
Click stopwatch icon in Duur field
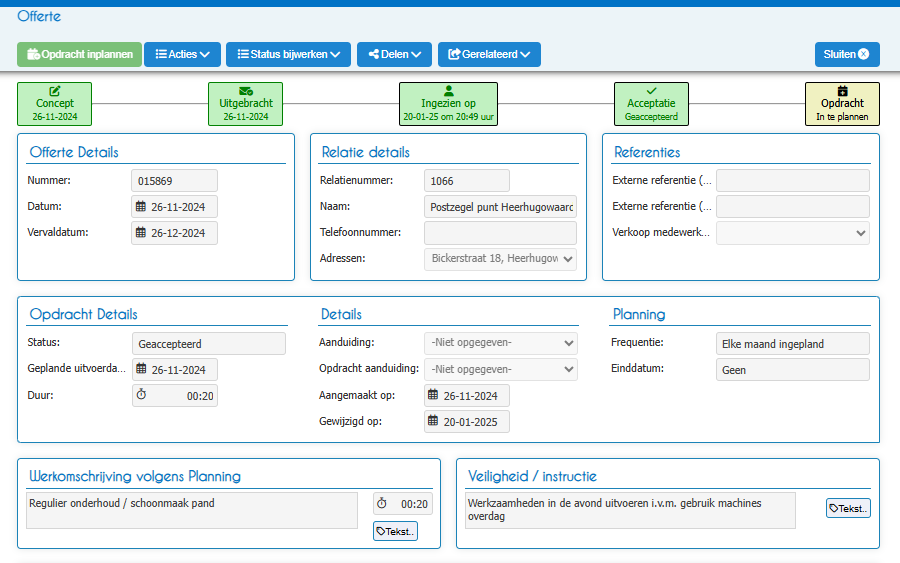point(141,395)
